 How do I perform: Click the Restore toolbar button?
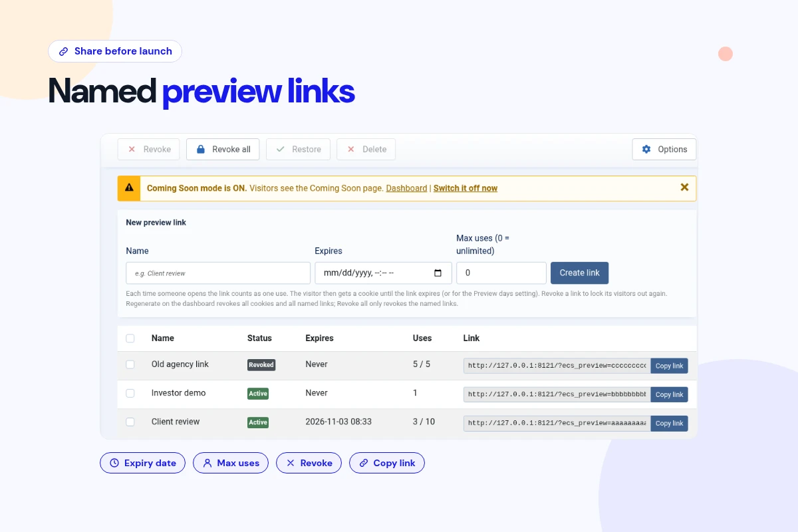pos(298,150)
